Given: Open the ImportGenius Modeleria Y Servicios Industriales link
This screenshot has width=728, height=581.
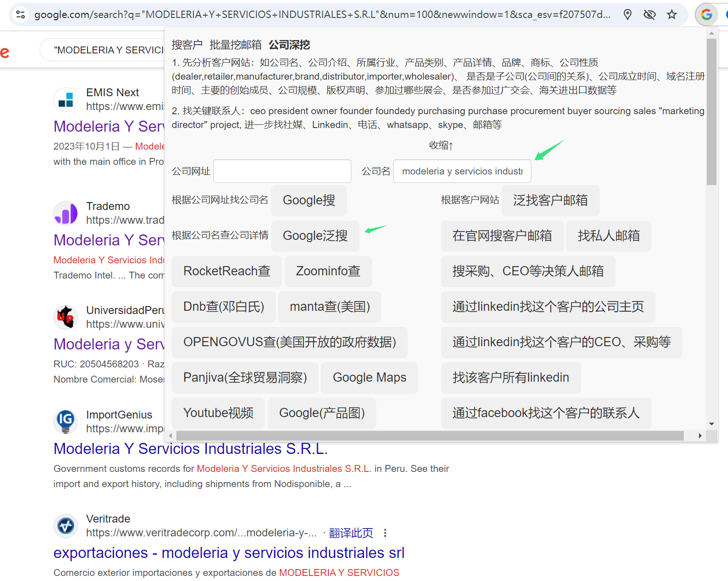Looking at the screenshot, I should click(191, 449).
